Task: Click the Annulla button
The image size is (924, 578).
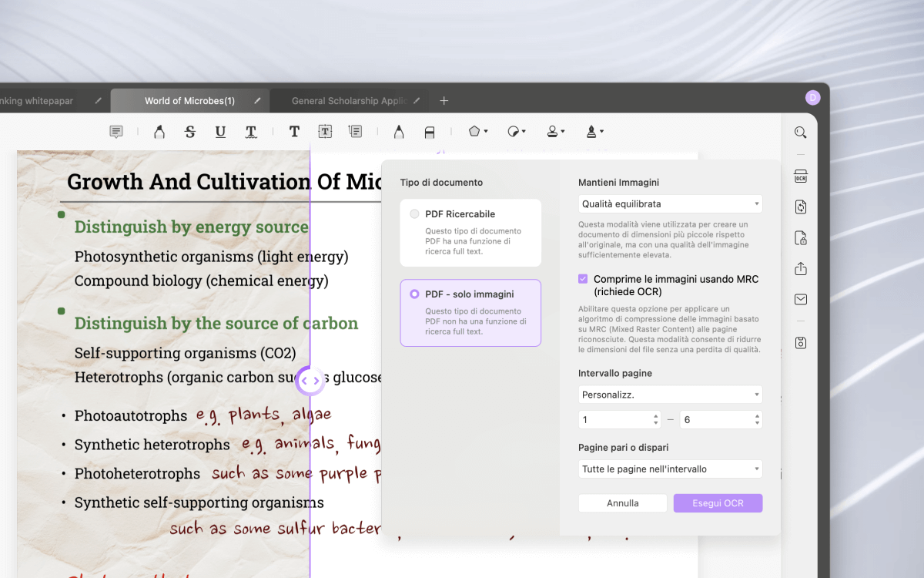Action: pyautogui.click(x=623, y=503)
